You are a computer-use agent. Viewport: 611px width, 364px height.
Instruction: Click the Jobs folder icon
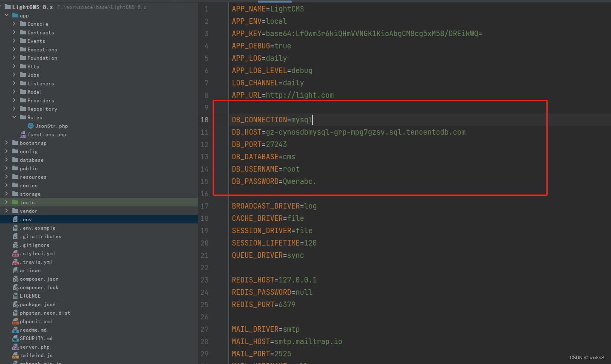click(23, 75)
